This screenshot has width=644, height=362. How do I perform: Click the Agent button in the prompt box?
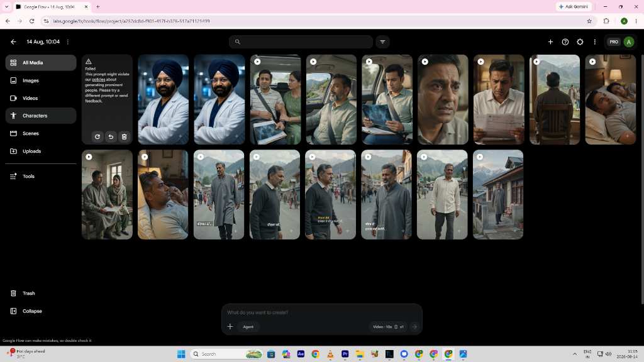[x=248, y=327]
